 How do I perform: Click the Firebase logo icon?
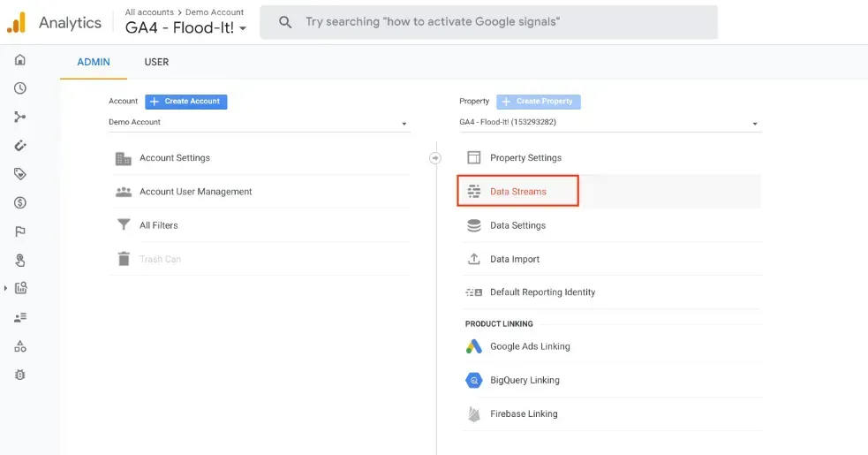point(474,414)
